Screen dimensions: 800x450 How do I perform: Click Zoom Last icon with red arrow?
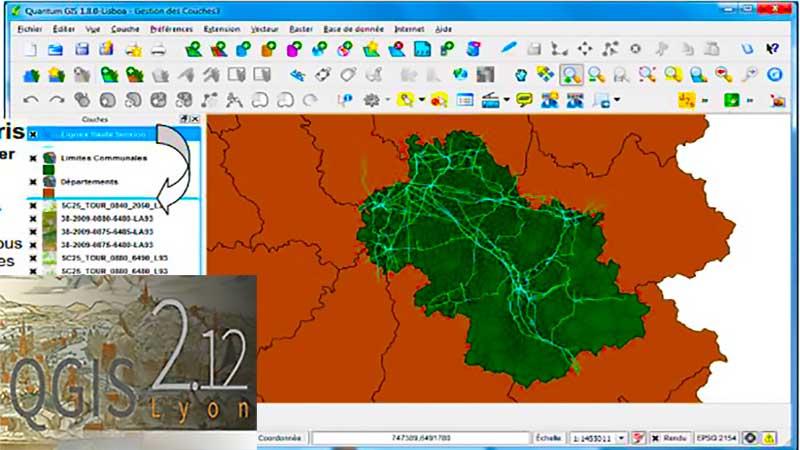[x=723, y=75]
